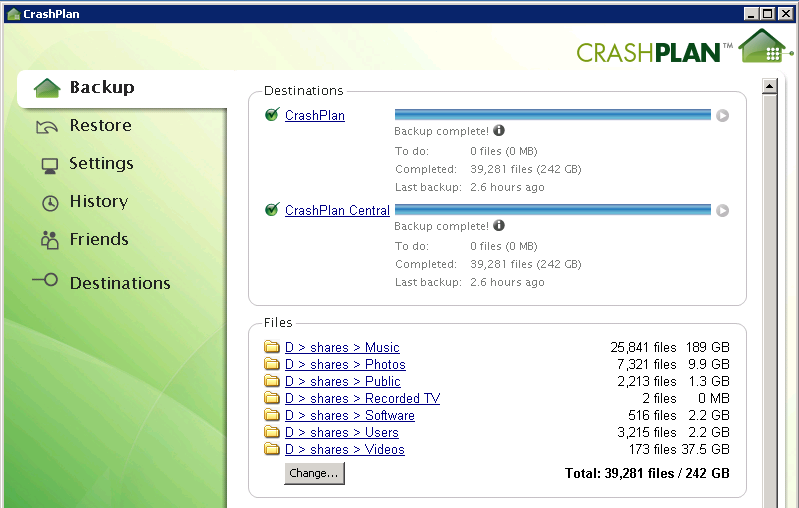Click the History clock icon
Viewport: 799px width, 508px height.
(49, 202)
